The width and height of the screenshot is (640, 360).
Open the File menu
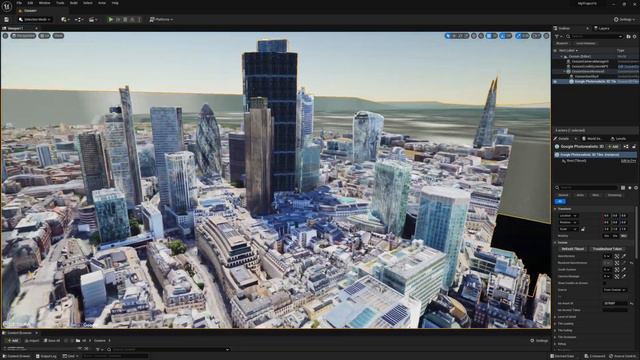pyautogui.click(x=19, y=3)
